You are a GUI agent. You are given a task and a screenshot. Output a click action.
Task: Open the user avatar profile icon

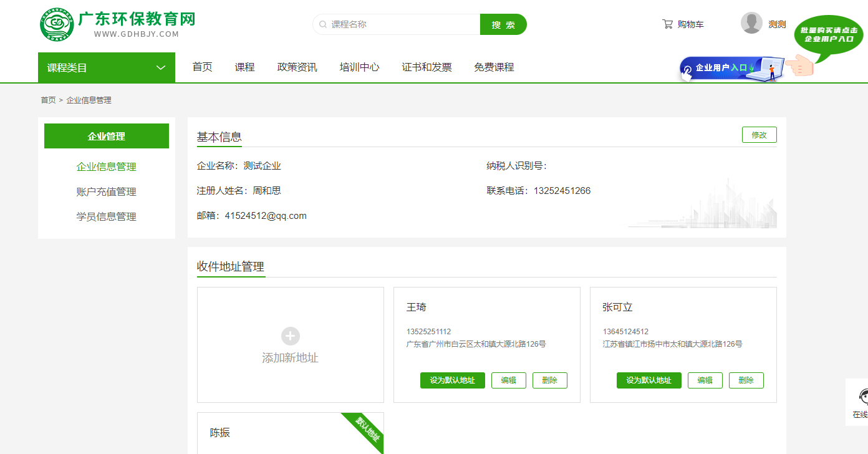pyautogui.click(x=751, y=23)
